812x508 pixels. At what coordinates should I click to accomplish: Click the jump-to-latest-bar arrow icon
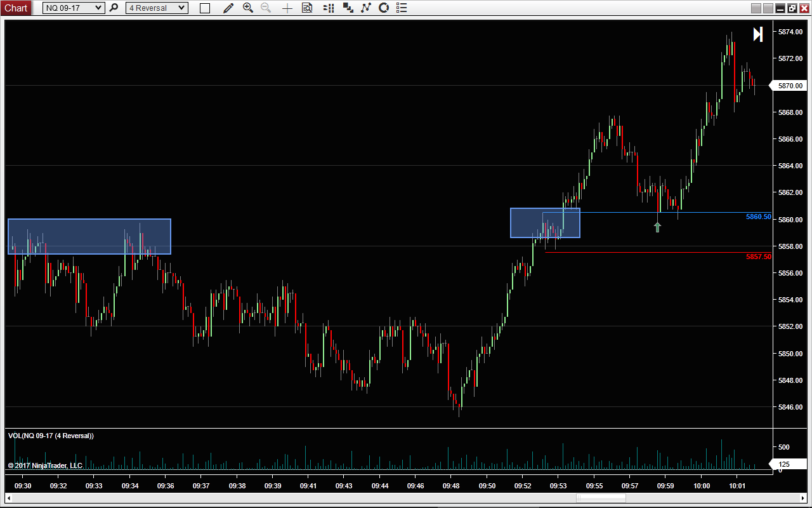(758, 34)
